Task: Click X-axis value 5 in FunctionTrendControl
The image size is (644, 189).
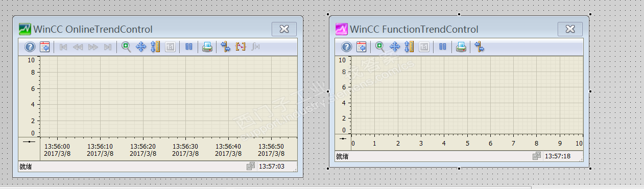Action: coord(467,144)
